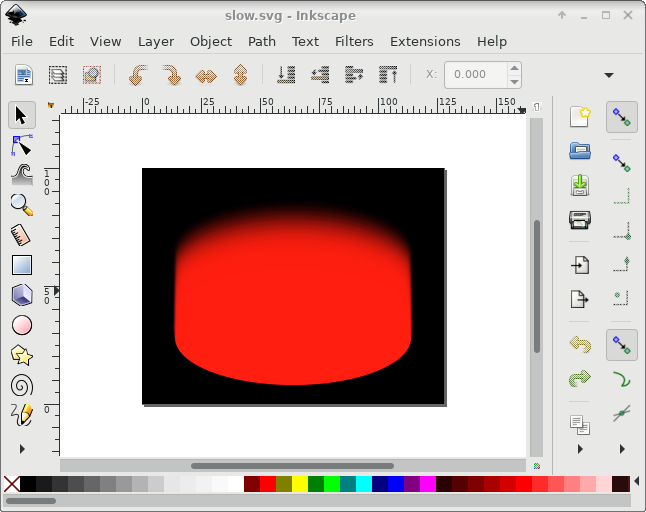Expand more tools arrow in toolbox

tap(22, 449)
